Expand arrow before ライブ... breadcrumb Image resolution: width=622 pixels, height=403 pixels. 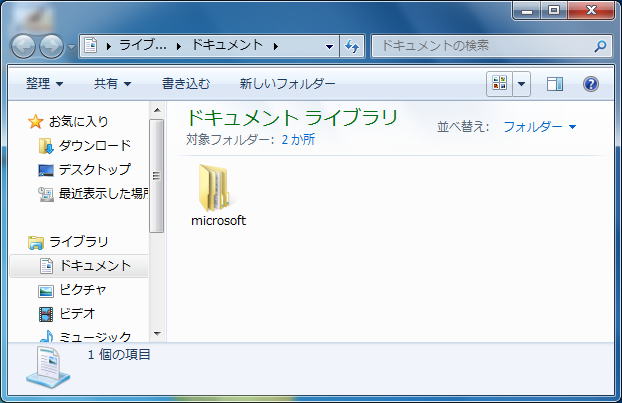[x=109, y=46]
